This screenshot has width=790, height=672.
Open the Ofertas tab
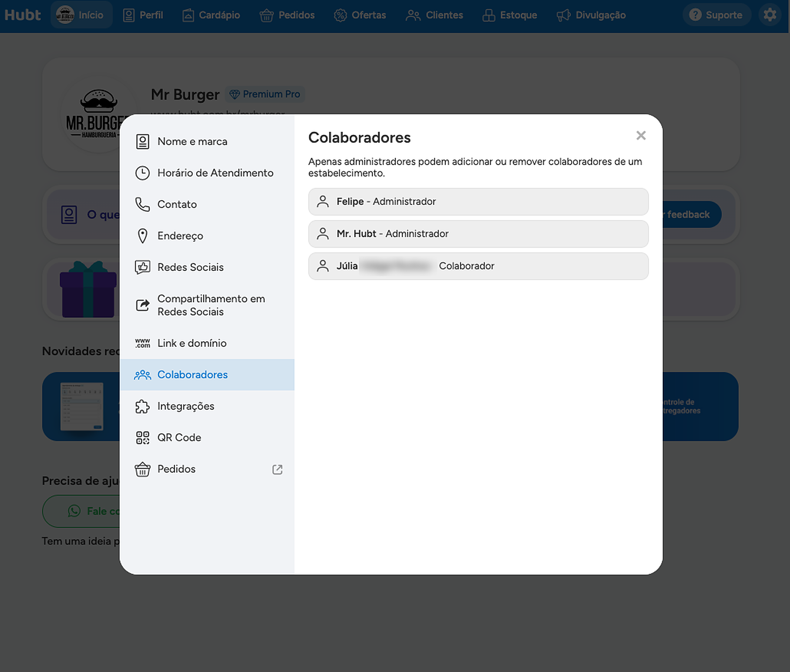[360, 15]
